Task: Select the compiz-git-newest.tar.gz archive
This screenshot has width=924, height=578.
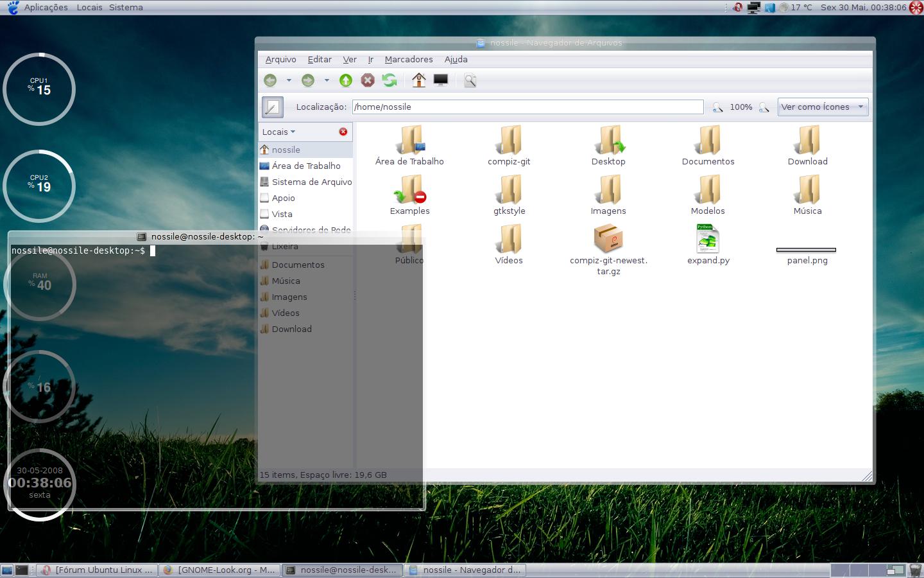Action: (x=608, y=238)
